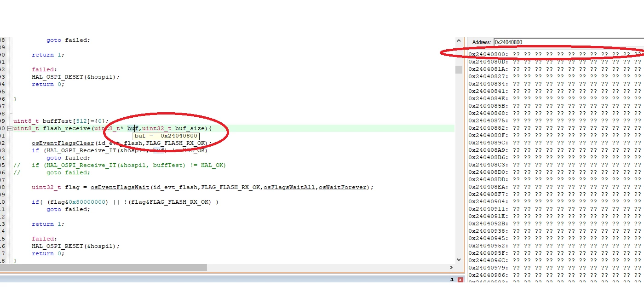Select memory row 0x240408F7
This screenshot has height=298, width=644.
555,194
